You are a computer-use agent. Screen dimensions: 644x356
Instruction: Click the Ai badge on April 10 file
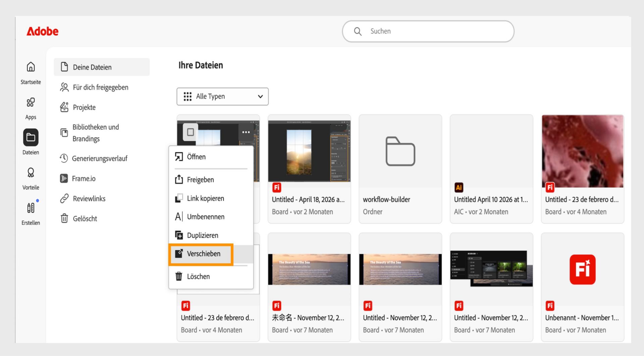point(459,188)
